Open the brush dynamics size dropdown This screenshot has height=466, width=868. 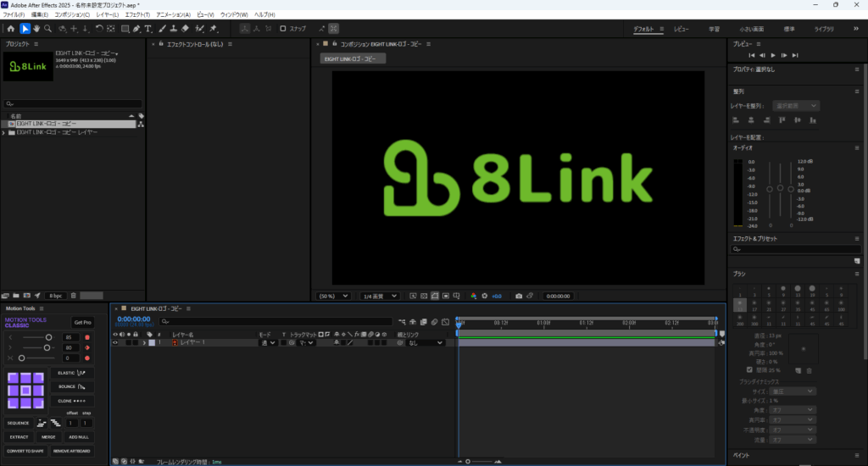(793, 391)
